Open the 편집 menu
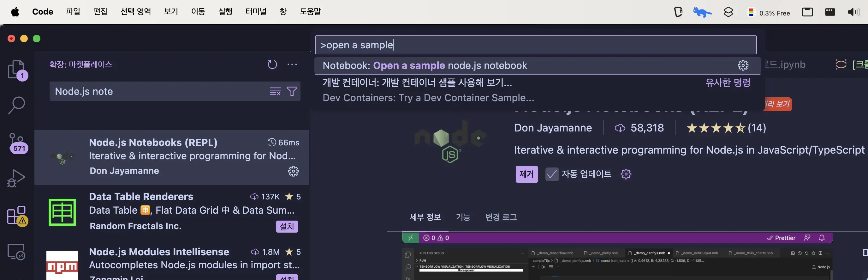868x280 pixels. 100,12
